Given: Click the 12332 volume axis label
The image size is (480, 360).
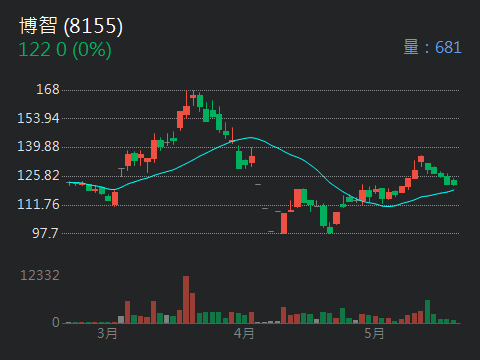Looking at the screenshot, I should 40,275.
